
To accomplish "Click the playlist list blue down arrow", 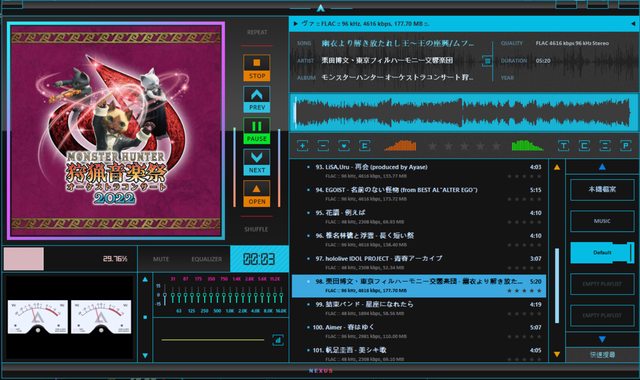I will pyautogui.click(x=602, y=339).
